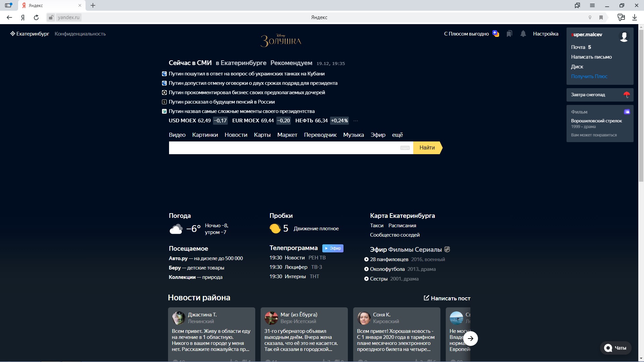Open Получить Плюс link

(589, 76)
